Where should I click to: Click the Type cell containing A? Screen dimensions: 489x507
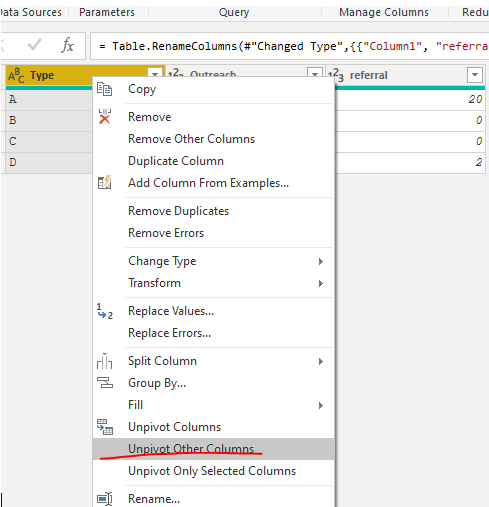(x=49, y=99)
